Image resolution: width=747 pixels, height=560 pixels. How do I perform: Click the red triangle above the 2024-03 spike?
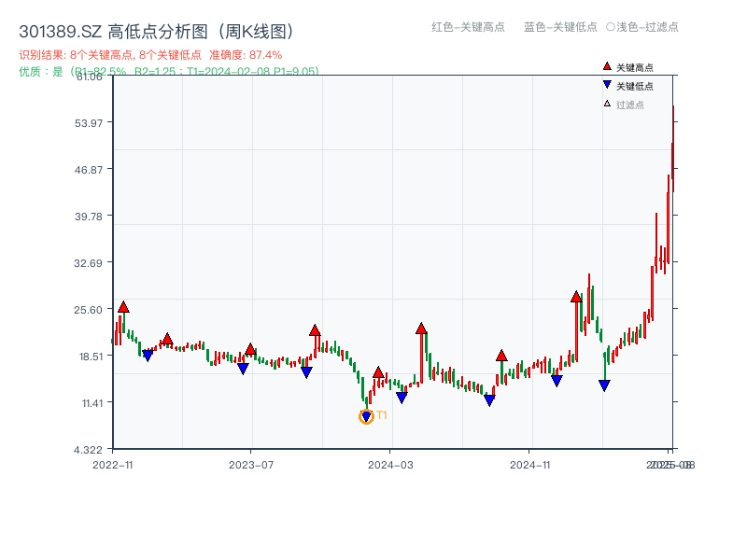click(421, 328)
